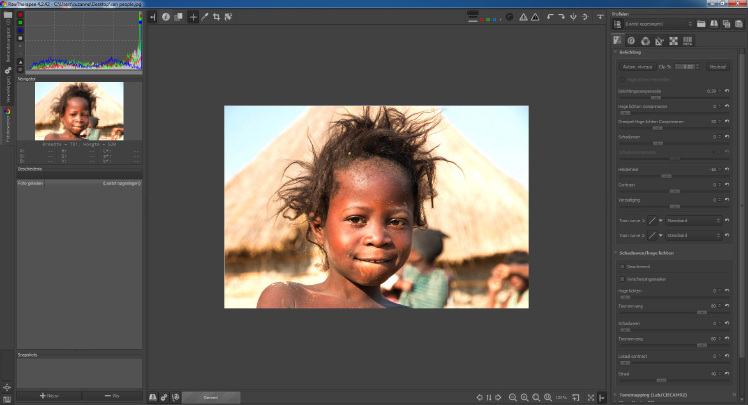Viewport: 748px width, 405px height.
Task: Toggle blue channel in histogram
Action: click(x=20, y=31)
